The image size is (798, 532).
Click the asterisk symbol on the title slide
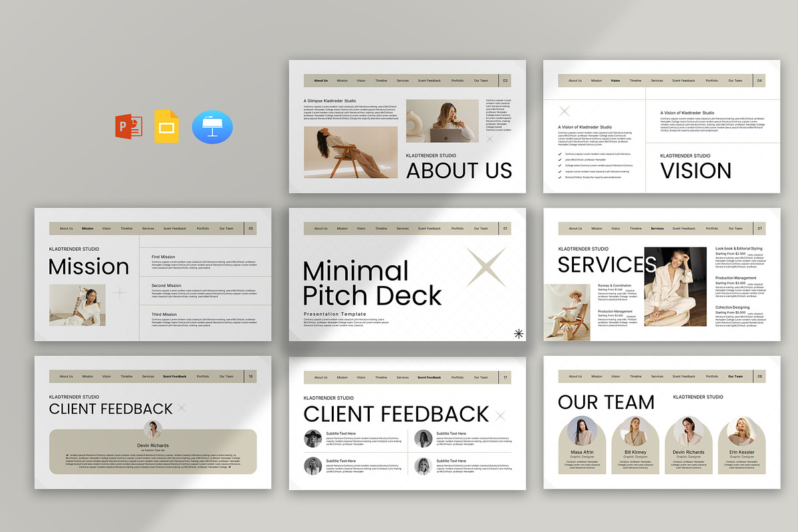click(x=519, y=334)
